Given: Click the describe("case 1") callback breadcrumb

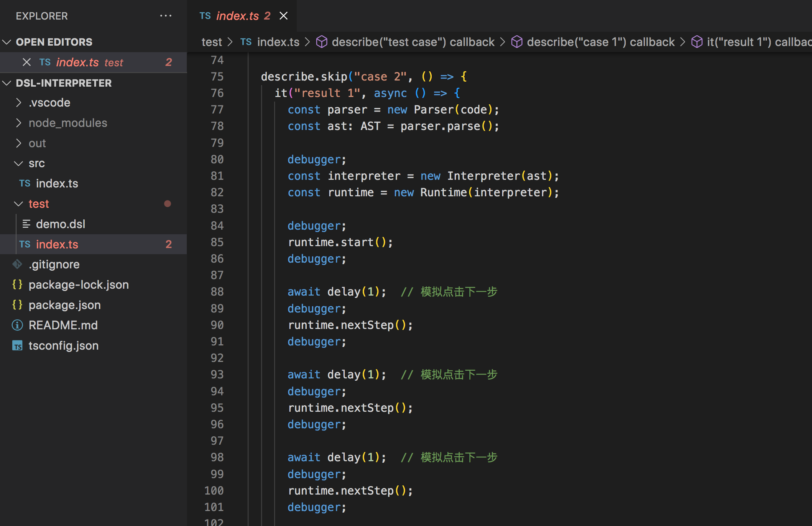Looking at the screenshot, I should pyautogui.click(x=600, y=42).
